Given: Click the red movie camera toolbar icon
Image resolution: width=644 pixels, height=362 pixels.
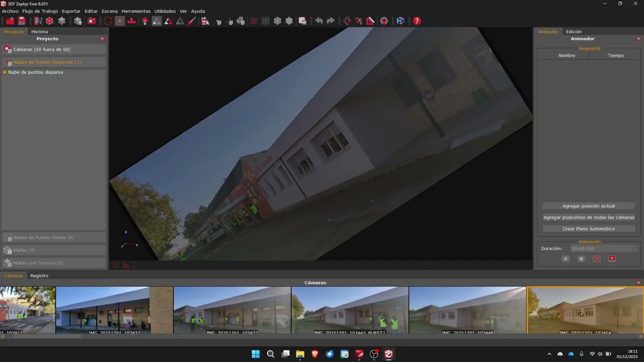Looking at the screenshot, I should coord(205,21).
